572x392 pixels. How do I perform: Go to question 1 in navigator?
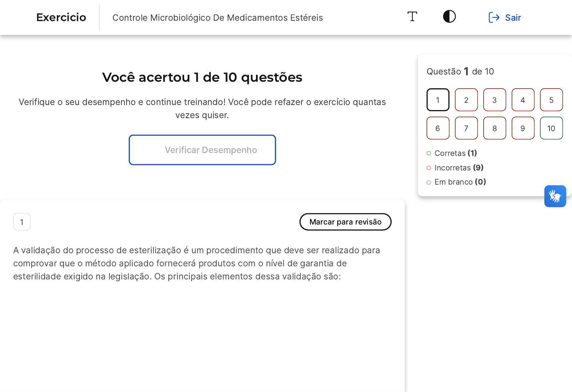pyautogui.click(x=438, y=100)
